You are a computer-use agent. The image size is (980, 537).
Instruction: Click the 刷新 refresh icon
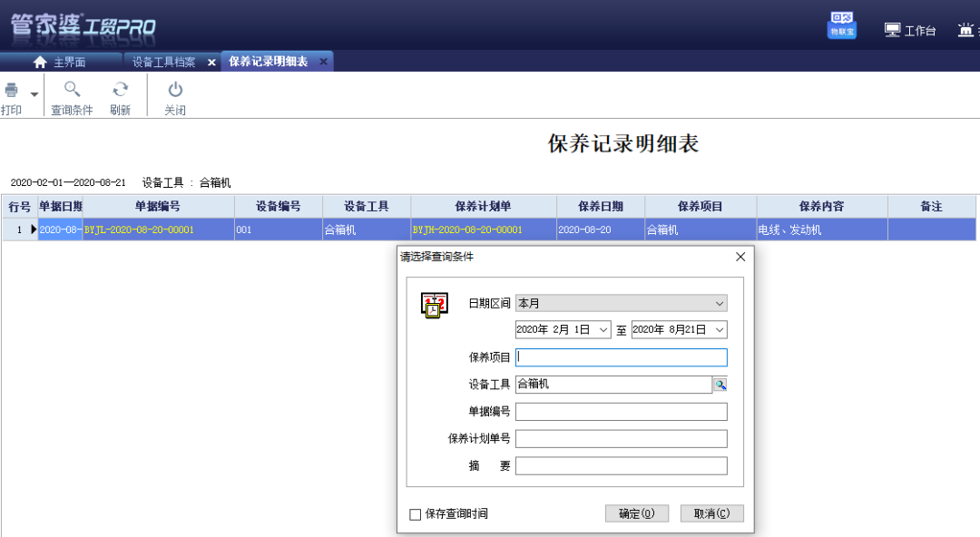pos(120,91)
